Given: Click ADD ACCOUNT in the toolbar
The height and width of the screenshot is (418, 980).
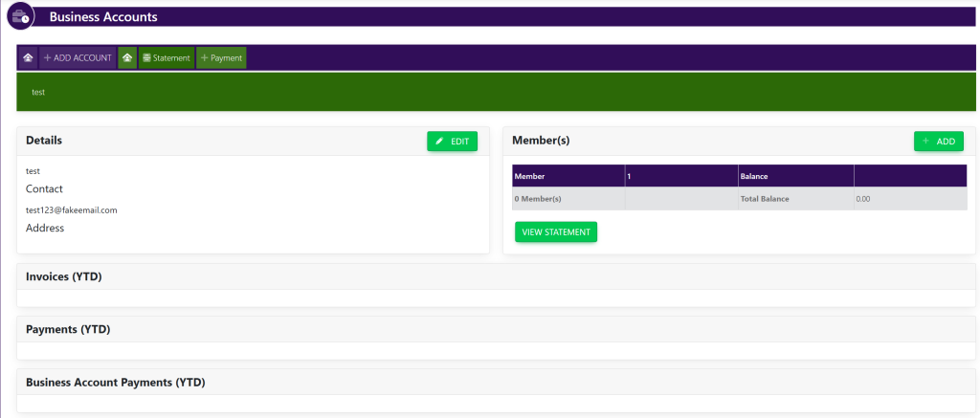Looking at the screenshot, I should [78, 58].
